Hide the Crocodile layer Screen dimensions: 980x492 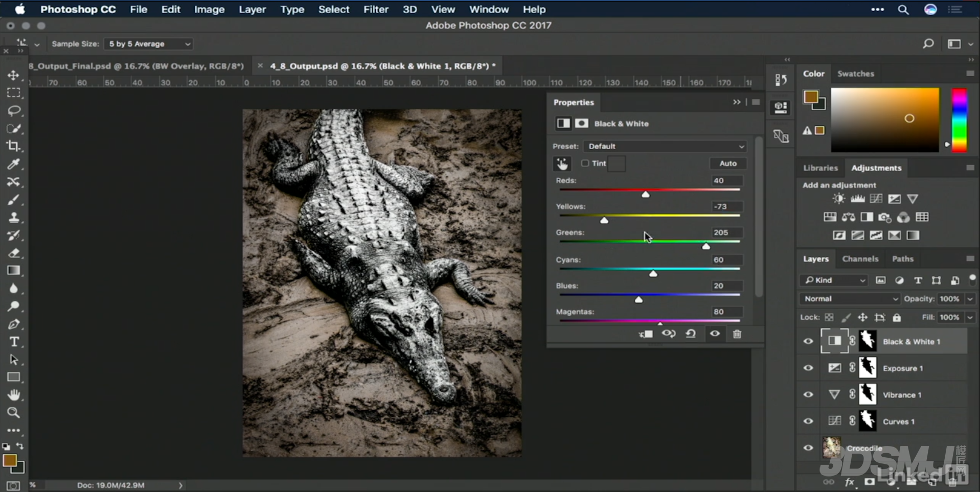click(808, 448)
